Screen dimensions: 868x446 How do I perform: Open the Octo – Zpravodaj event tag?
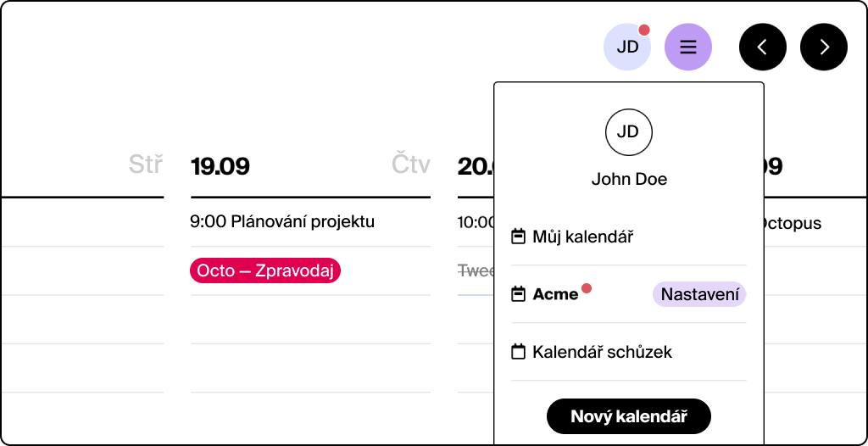tap(265, 270)
